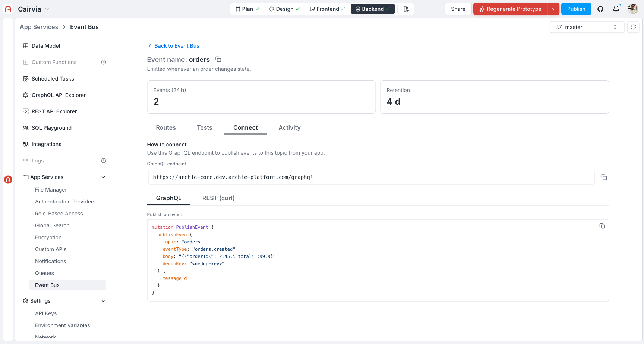Copy the PublishEvent mutation code
Screen dimensions: 644x344
pos(602,226)
